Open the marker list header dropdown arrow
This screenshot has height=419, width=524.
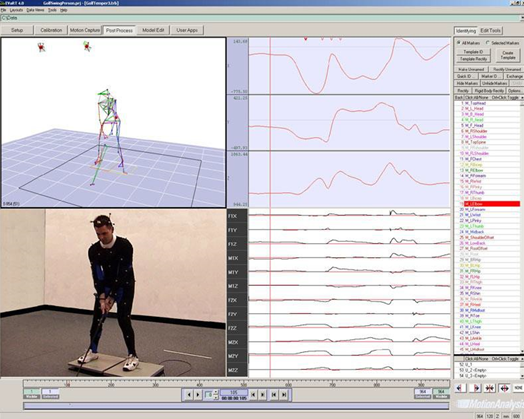pos(522,98)
